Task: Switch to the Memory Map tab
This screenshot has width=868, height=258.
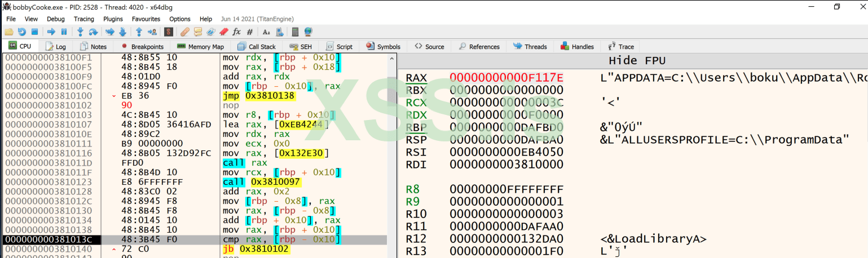Action: click(200, 47)
